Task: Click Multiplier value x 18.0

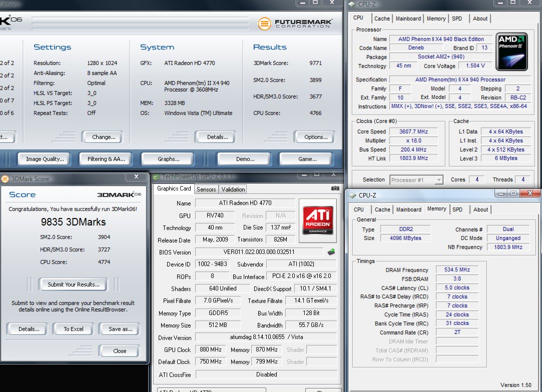Action: 413,140
